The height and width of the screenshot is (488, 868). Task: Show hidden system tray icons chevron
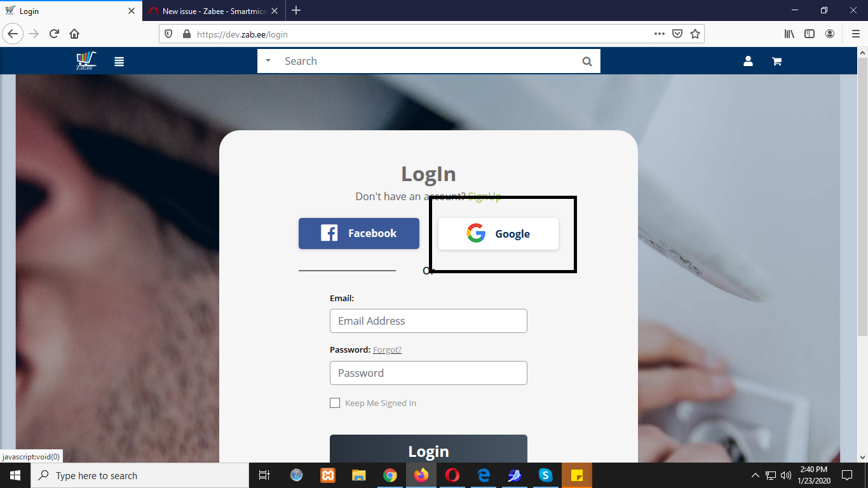coord(756,475)
